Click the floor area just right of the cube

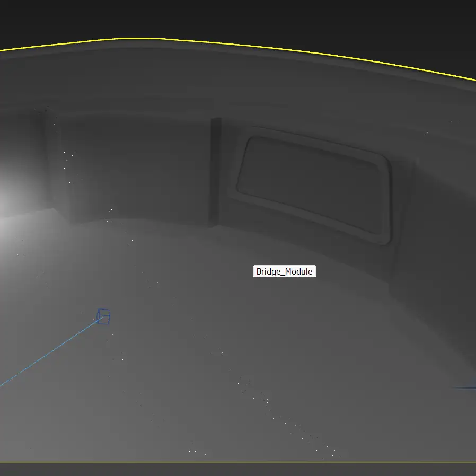click(138, 318)
